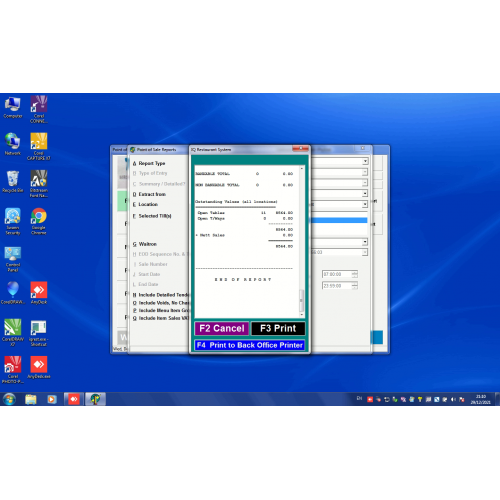The image size is (500, 500).
Task: Click F3 Print button
Action: point(278,328)
